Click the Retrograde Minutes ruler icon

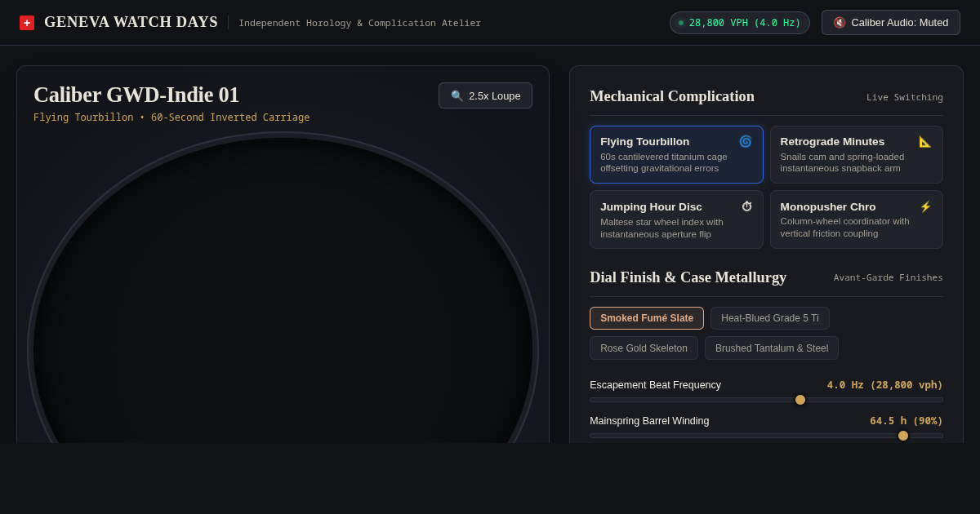click(x=925, y=141)
